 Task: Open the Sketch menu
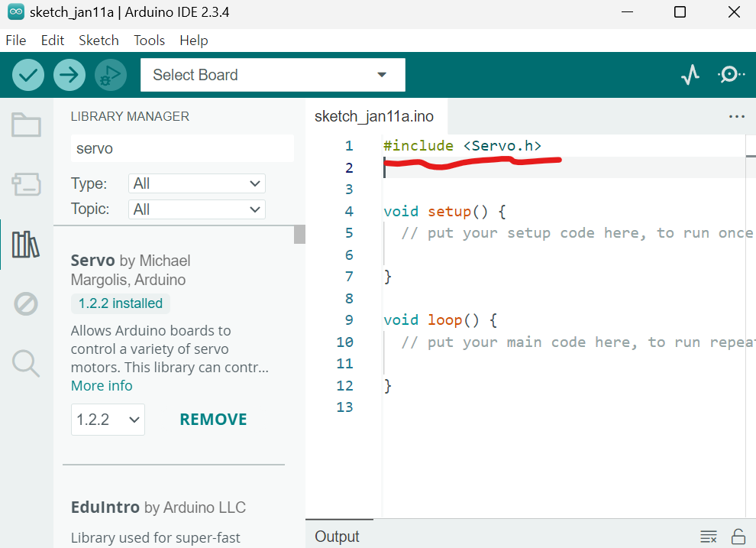[99, 41]
